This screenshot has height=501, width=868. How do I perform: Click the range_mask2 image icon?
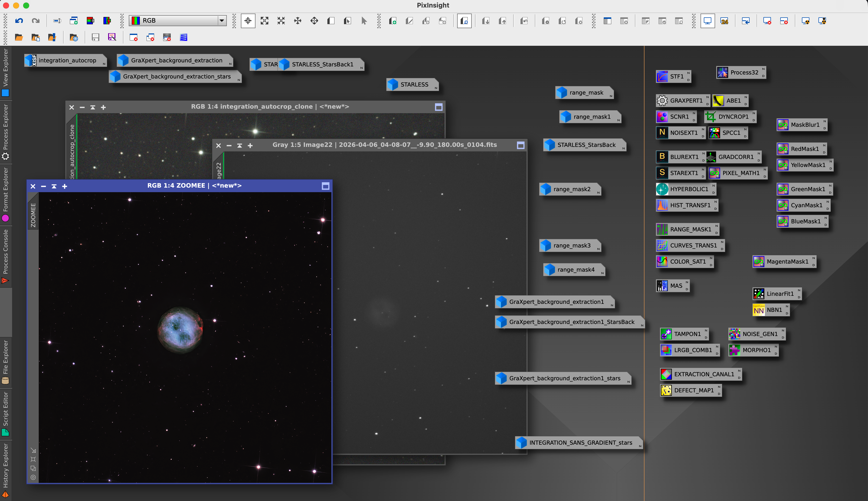click(570, 189)
